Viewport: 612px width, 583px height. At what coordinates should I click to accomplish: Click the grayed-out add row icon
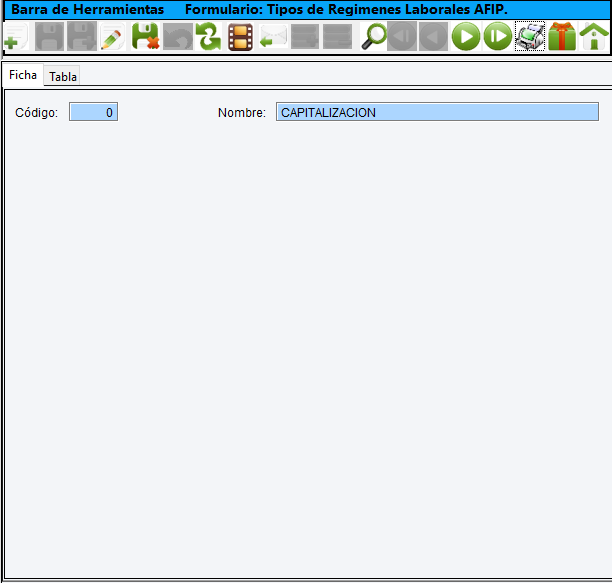click(x=305, y=37)
